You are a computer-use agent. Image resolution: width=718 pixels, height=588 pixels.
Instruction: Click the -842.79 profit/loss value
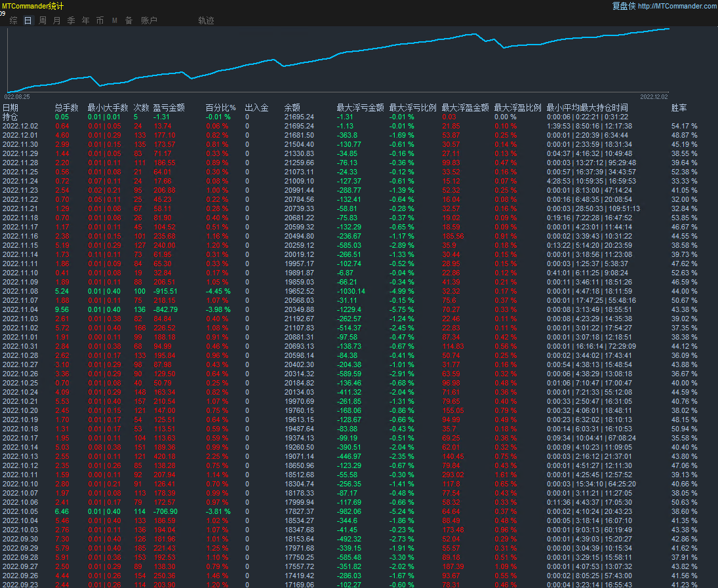(165, 309)
